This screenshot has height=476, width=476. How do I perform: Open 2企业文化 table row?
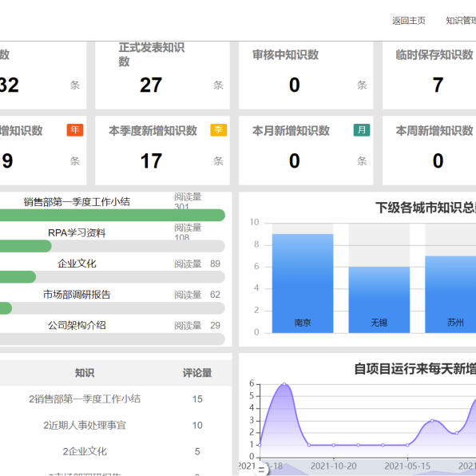(116, 451)
